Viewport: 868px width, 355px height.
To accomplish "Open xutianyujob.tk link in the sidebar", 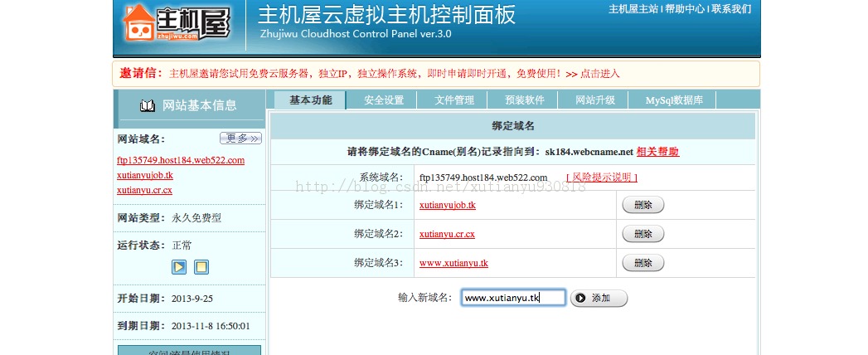I will [x=145, y=176].
